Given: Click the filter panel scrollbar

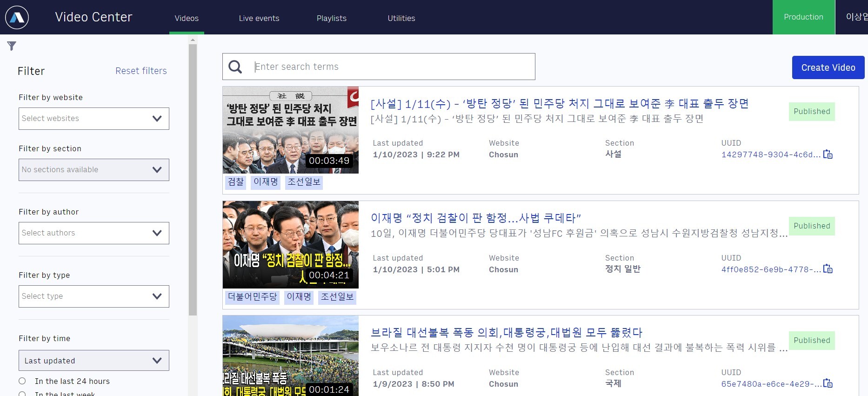Looking at the screenshot, I should pyautogui.click(x=193, y=180).
